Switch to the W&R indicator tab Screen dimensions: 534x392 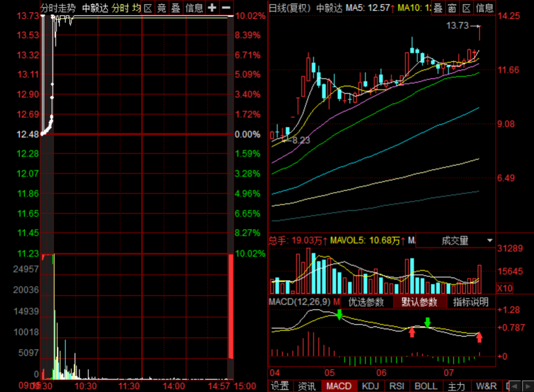point(487,386)
